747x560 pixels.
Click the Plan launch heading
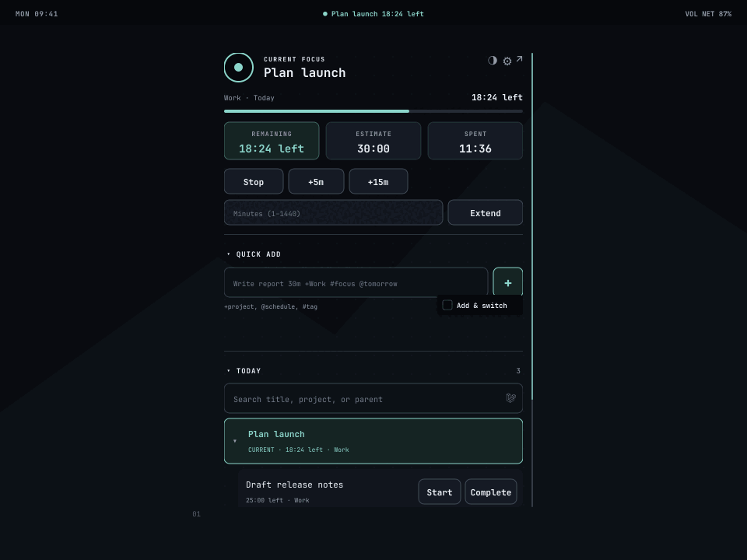pyautogui.click(x=305, y=73)
